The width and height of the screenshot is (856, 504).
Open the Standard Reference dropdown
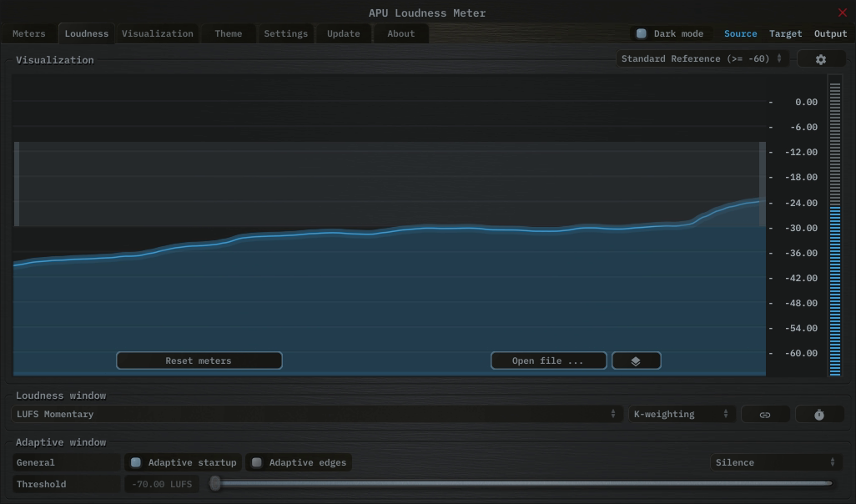[x=701, y=59]
